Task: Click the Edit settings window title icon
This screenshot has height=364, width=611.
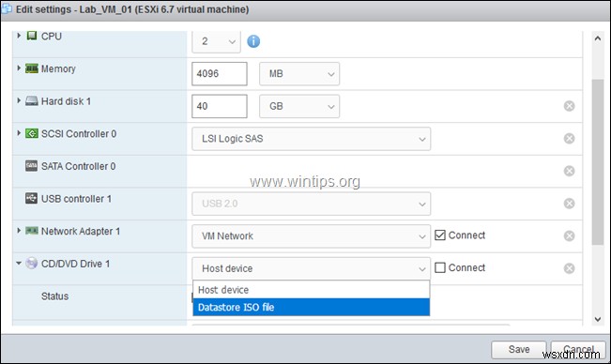Action: coord(7,8)
